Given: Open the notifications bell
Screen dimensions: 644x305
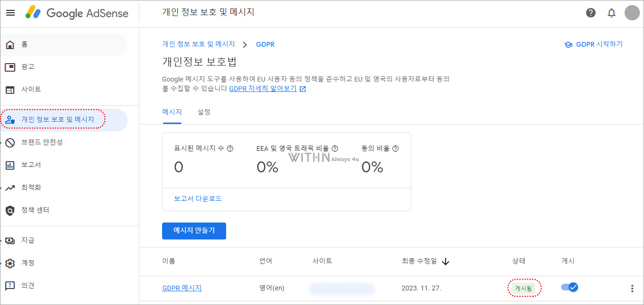Looking at the screenshot, I should pyautogui.click(x=611, y=13).
